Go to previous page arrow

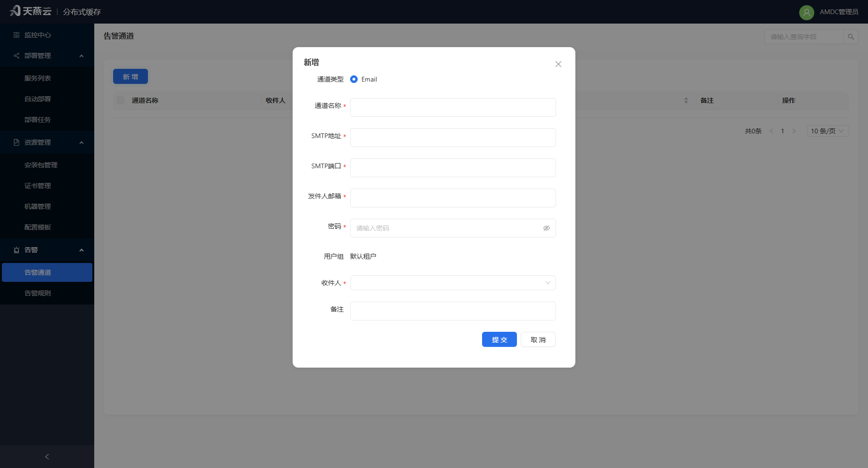(771, 131)
